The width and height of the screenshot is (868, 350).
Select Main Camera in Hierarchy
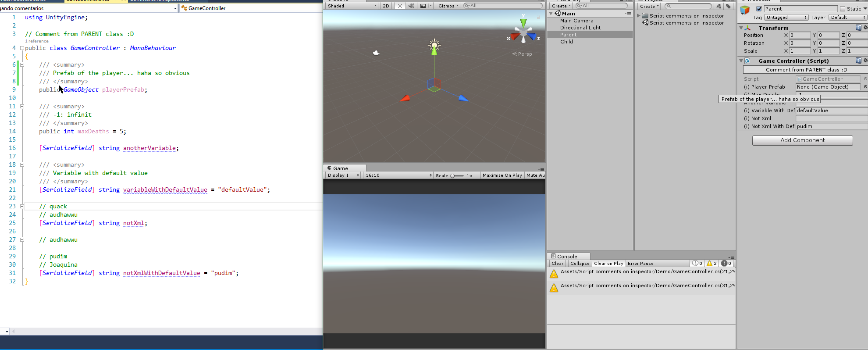point(576,21)
